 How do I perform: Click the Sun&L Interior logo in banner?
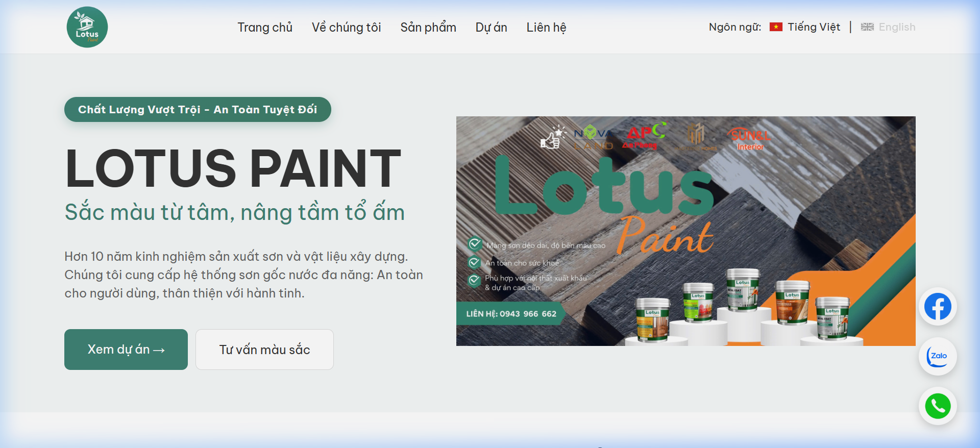tap(750, 139)
